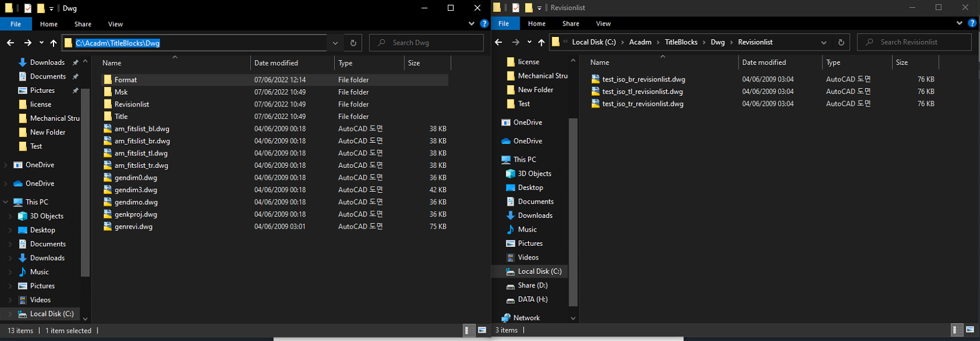Open Share tab in Dwg window

(83, 24)
